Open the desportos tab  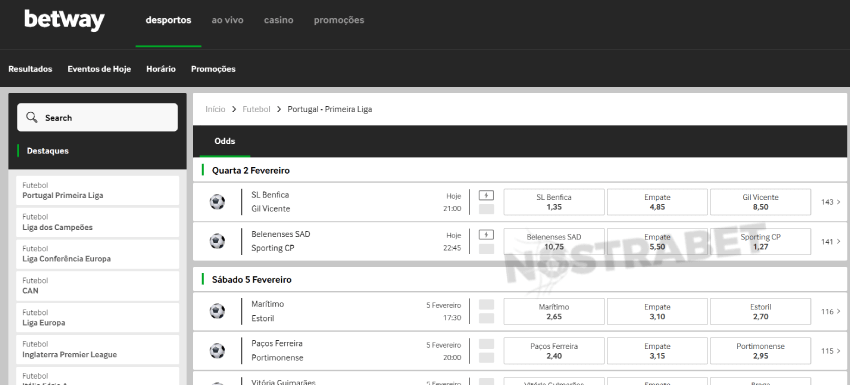point(169,20)
